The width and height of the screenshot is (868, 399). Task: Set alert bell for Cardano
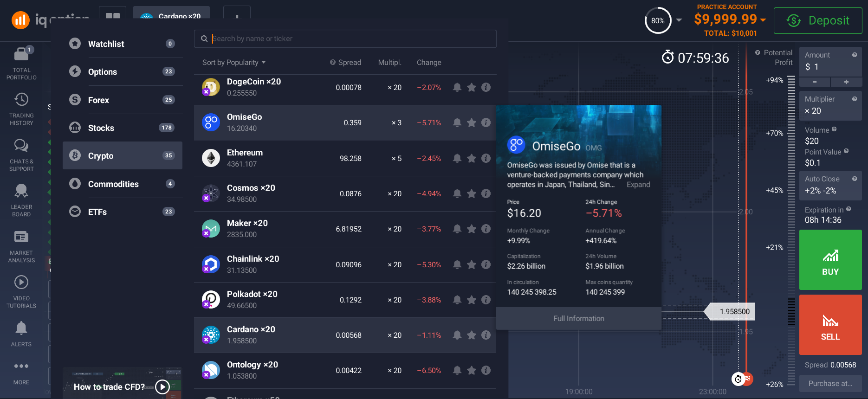[457, 335]
